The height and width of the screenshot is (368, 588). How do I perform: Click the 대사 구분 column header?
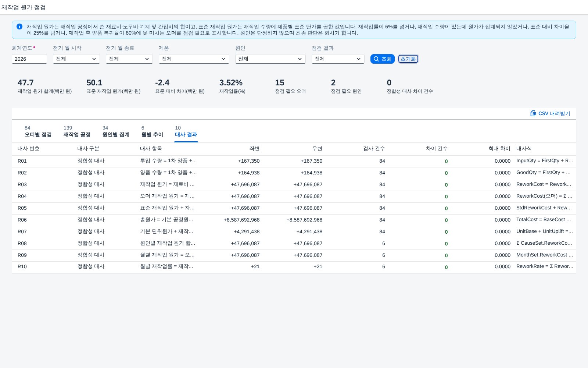click(88, 149)
